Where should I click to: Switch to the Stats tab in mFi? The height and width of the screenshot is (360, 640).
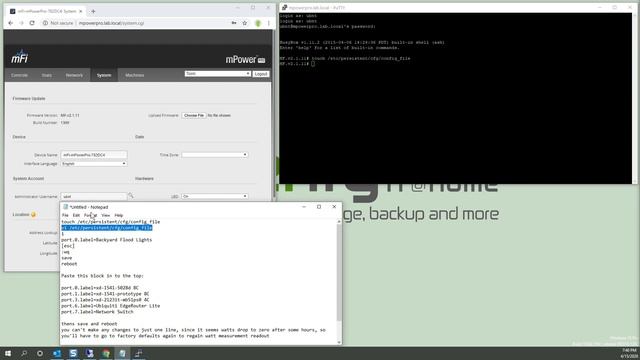click(x=47, y=75)
